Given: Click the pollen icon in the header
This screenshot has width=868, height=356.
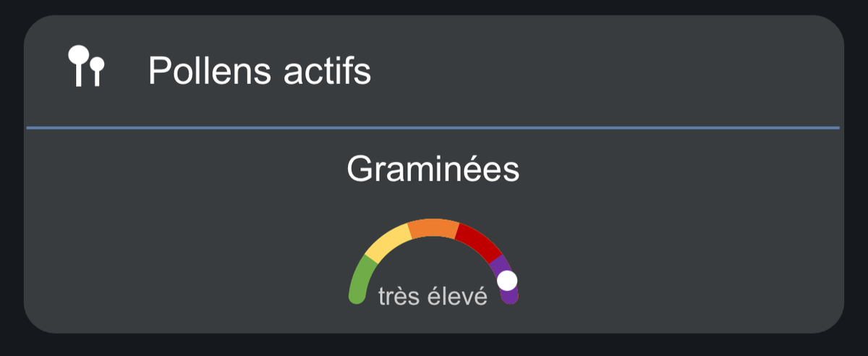Looking at the screenshot, I should pyautogui.click(x=86, y=67).
